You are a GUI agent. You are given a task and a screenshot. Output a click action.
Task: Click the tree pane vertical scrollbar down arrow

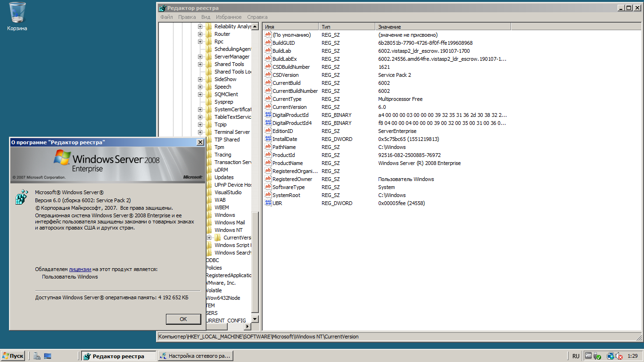pyautogui.click(x=255, y=319)
